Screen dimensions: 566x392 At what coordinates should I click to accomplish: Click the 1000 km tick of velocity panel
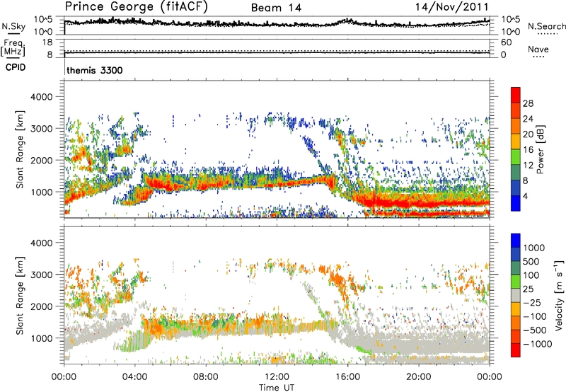pos(42,339)
